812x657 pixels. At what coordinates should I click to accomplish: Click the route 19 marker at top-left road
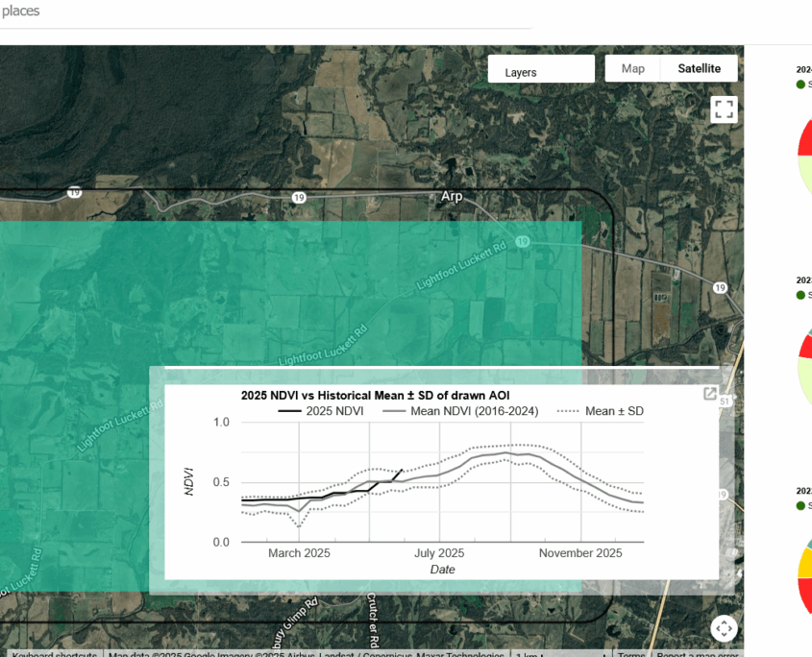click(x=75, y=192)
